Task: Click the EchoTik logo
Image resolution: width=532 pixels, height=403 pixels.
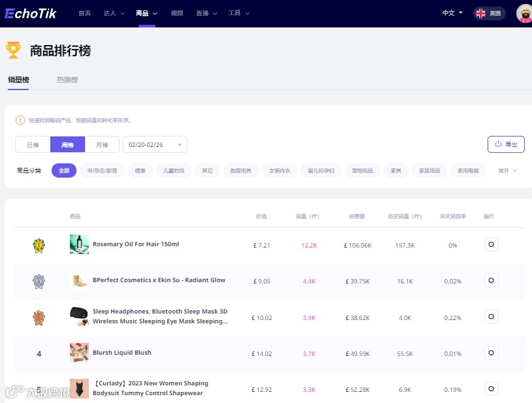Action: (31, 14)
